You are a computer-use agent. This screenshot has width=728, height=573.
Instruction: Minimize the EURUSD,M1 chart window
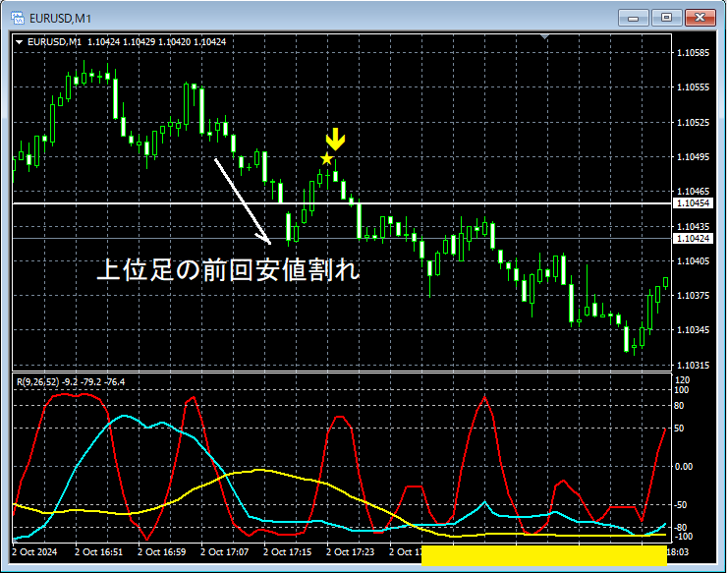pyautogui.click(x=633, y=18)
